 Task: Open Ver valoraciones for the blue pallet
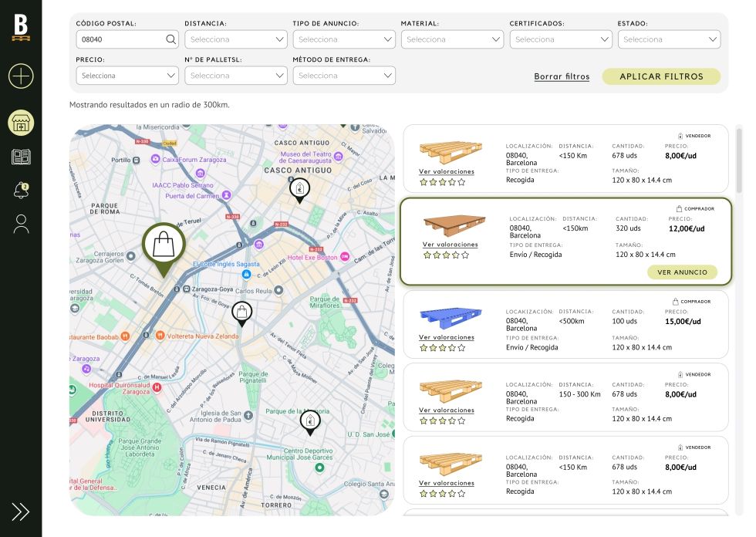click(x=447, y=337)
